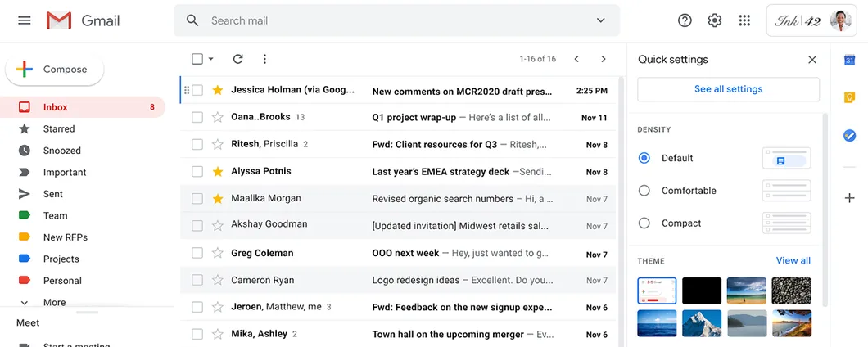
Task: Click See all settings button
Action: [x=729, y=89]
